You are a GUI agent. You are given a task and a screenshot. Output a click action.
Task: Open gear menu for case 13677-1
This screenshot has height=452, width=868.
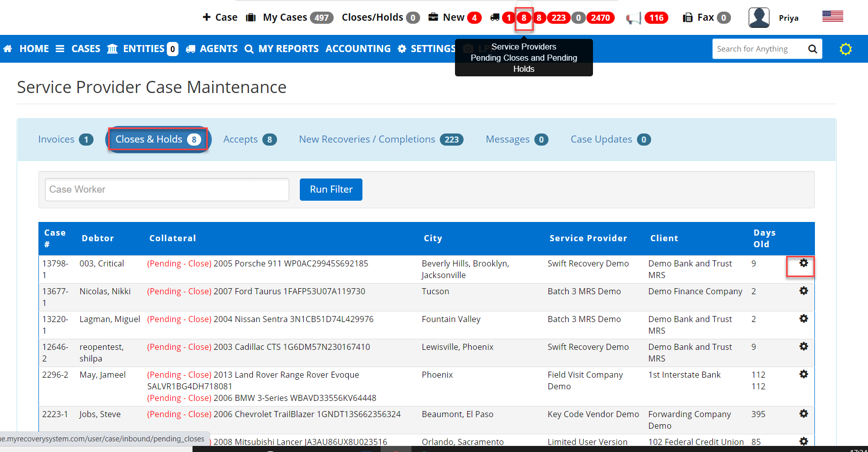tap(803, 291)
